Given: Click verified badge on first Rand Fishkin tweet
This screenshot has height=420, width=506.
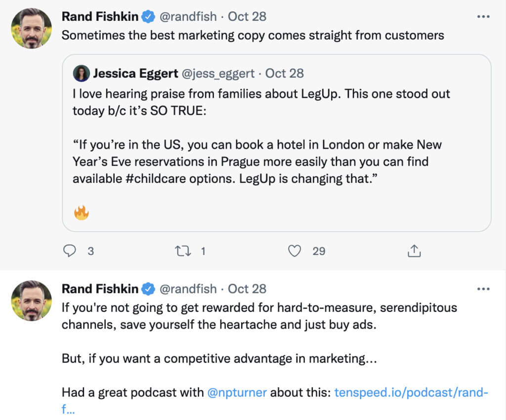Looking at the screenshot, I should point(148,17).
